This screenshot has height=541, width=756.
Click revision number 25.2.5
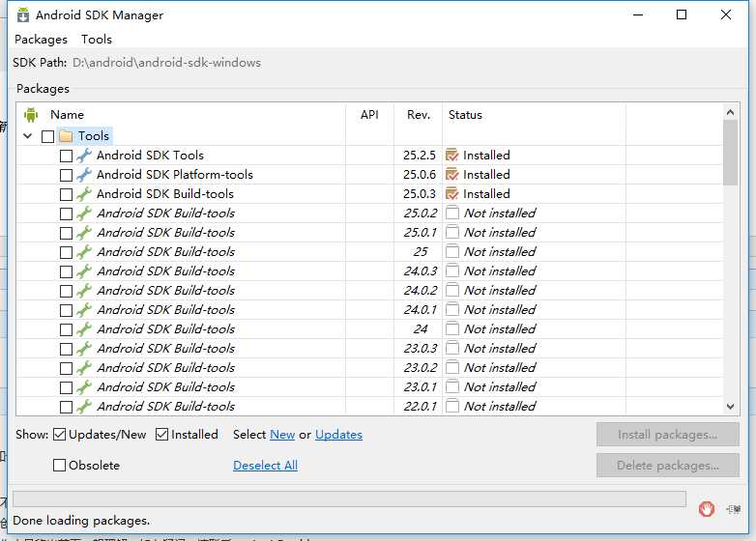tap(420, 156)
